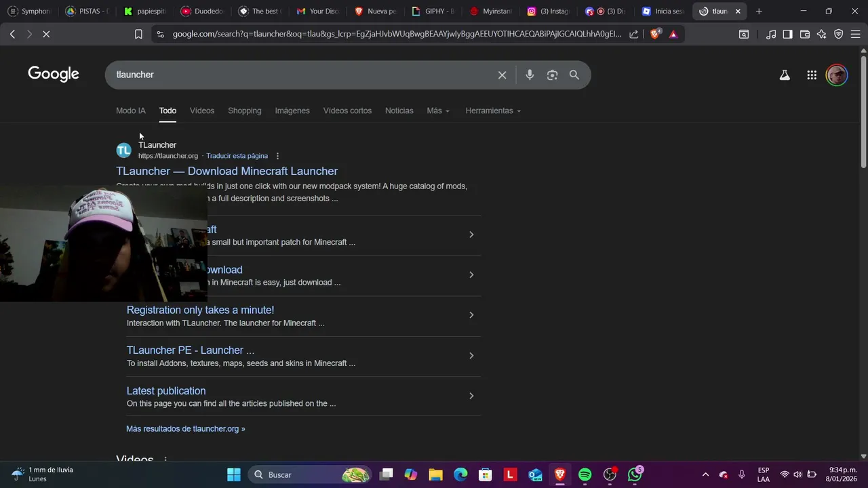Open the Windows Start menu

(233, 474)
